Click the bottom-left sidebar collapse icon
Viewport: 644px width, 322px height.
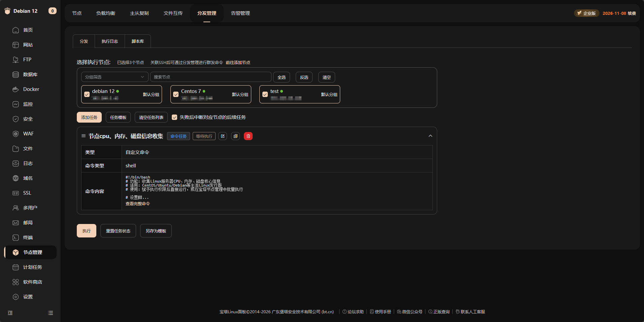pyautogui.click(x=10, y=313)
